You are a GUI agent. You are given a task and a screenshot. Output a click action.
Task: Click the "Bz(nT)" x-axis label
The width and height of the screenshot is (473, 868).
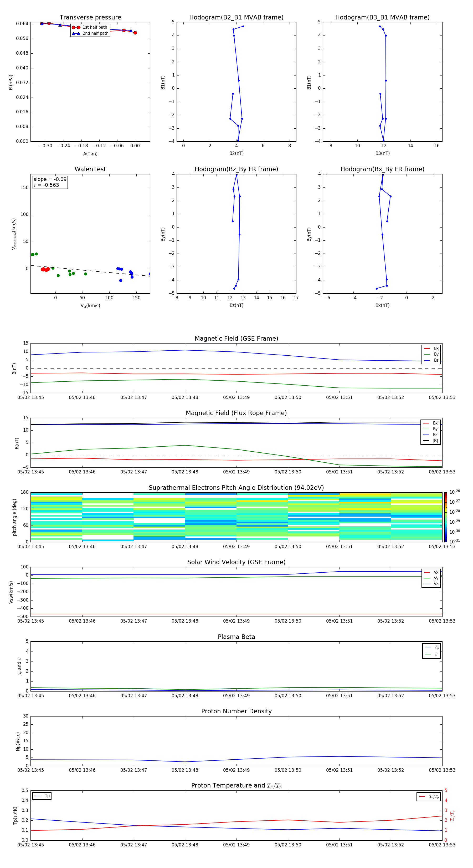click(x=236, y=305)
